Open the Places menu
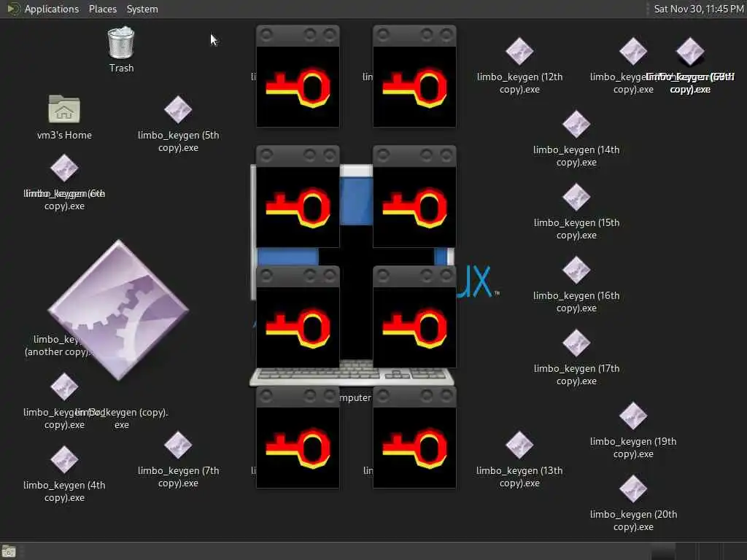The height and width of the screenshot is (560, 747). (x=102, y=9)
